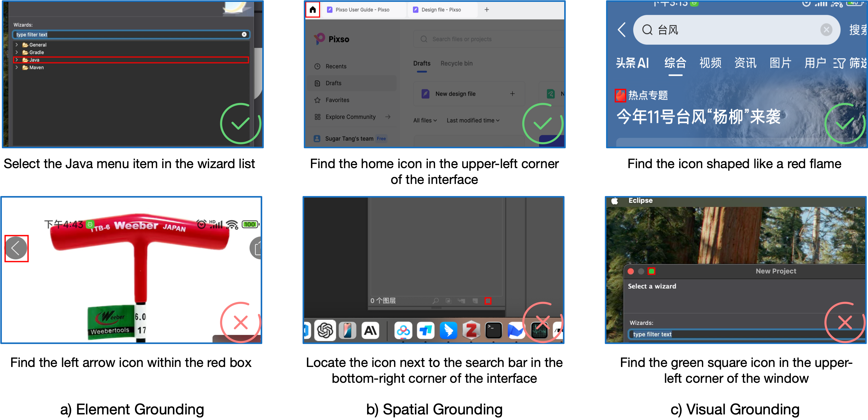Open the All files dropdown
The width and height of the screenshot is (868, 420).
[425, 120]
